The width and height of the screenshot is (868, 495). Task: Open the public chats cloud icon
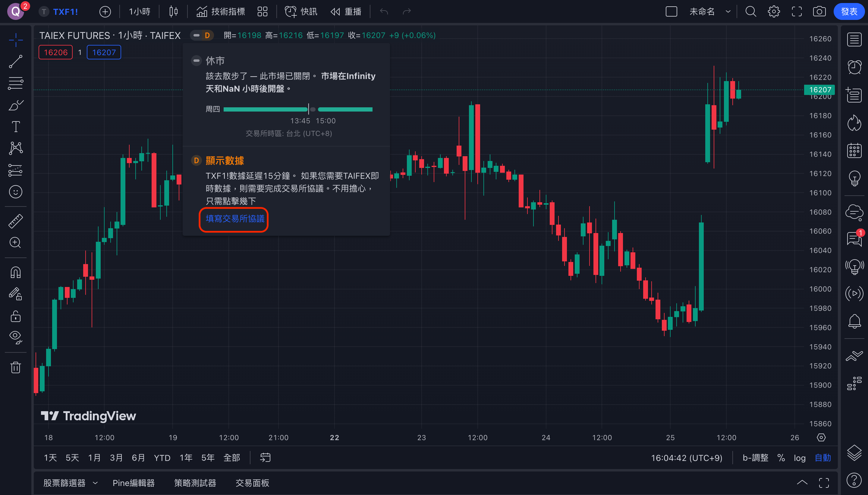tap(854, 212)
